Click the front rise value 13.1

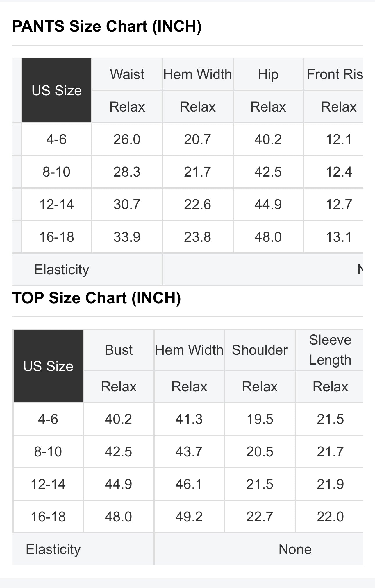(339, 237)
